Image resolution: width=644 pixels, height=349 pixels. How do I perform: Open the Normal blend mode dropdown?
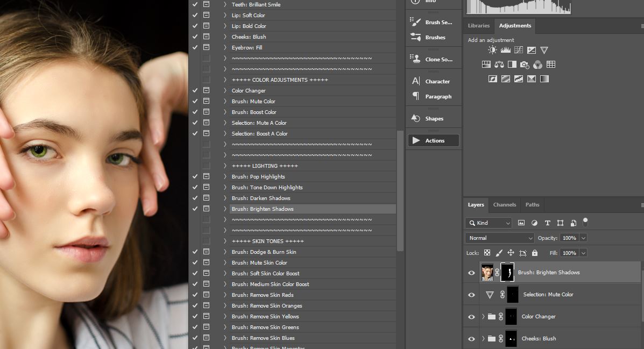point(499,238)
